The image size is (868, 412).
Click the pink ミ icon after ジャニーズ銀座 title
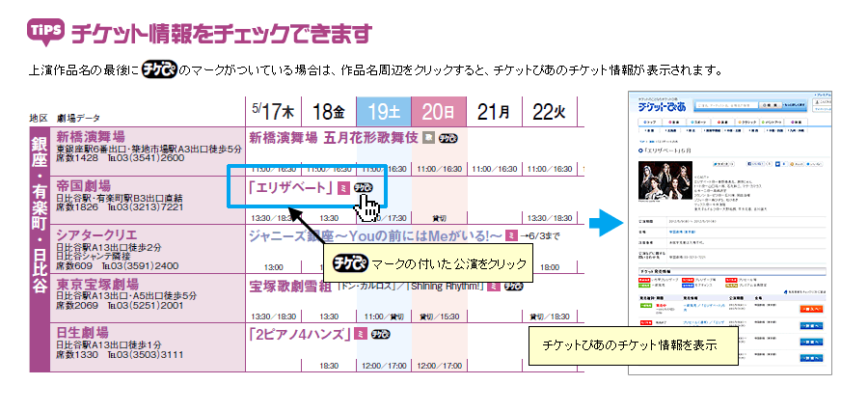[511, 236]
